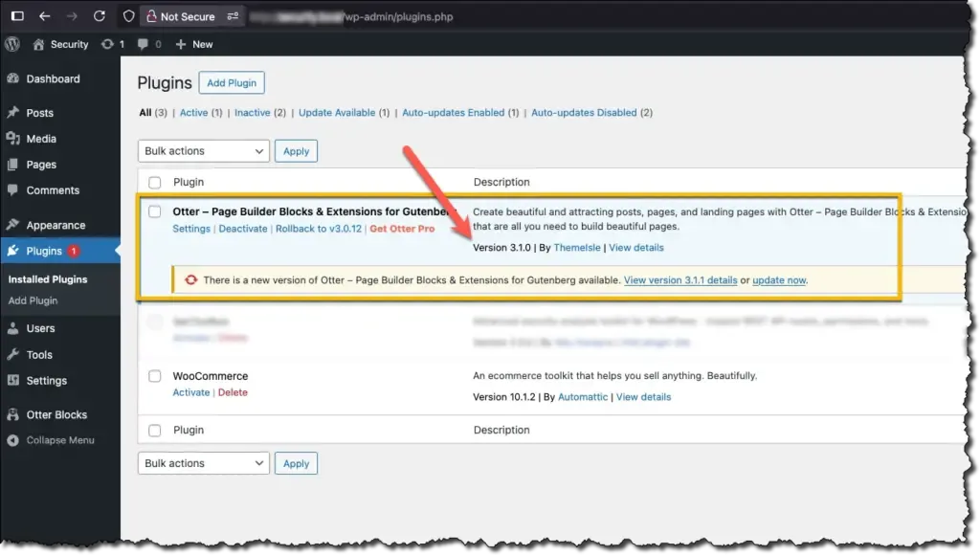Screen dimensions: 980x555
Task: Filter plugins by Active
Action: pos(193,113)
